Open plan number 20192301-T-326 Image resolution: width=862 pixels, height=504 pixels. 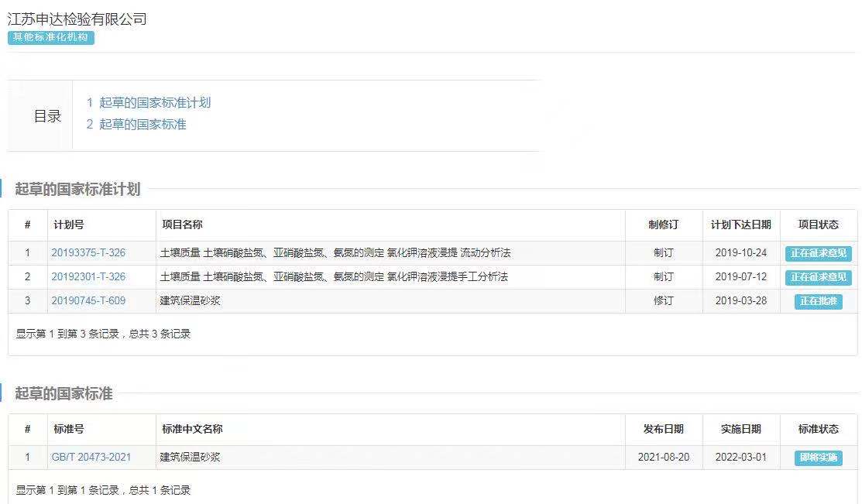(88, 277)
